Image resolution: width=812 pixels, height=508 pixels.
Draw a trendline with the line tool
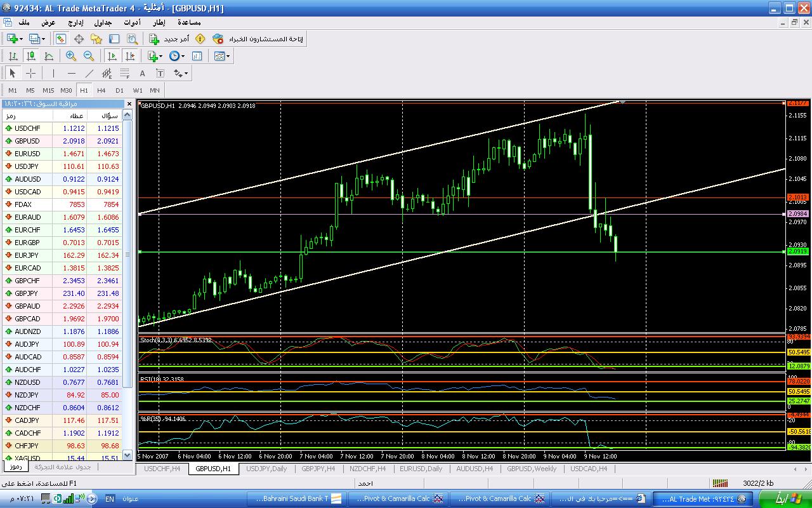pos(89,73)
